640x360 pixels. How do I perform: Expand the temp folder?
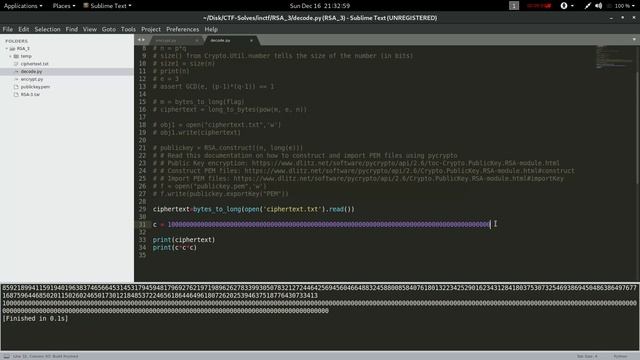click(x=11, y=56)
